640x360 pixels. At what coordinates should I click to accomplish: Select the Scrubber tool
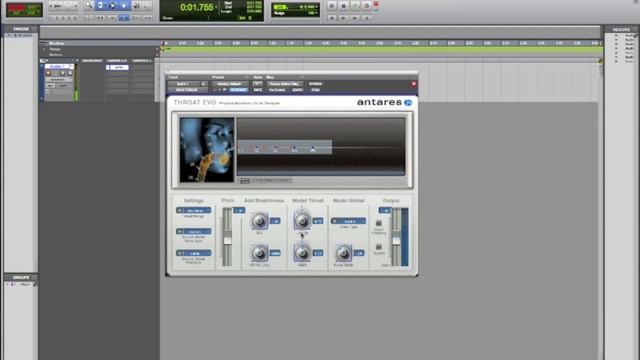pos(136,5)
